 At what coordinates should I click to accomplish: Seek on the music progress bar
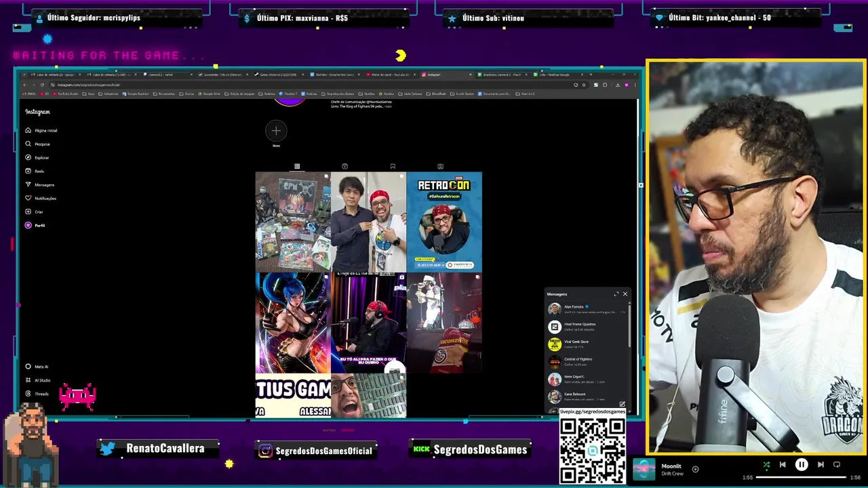[x=802, y=477]
